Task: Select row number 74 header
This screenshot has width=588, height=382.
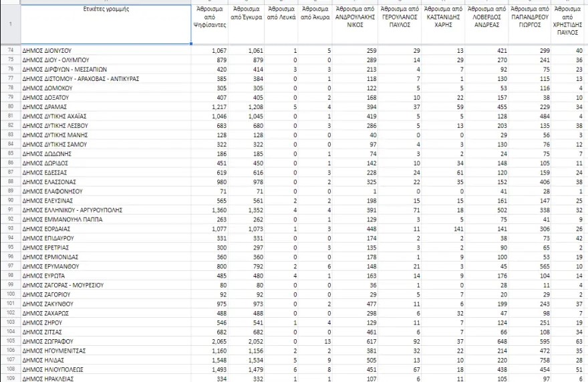Action: pyautogui.click(x=10, y=51)
